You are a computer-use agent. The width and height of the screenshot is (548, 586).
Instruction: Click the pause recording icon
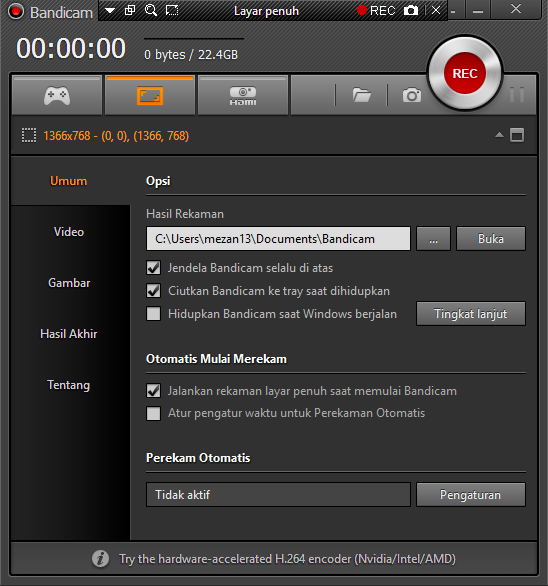tap(517, 95)
